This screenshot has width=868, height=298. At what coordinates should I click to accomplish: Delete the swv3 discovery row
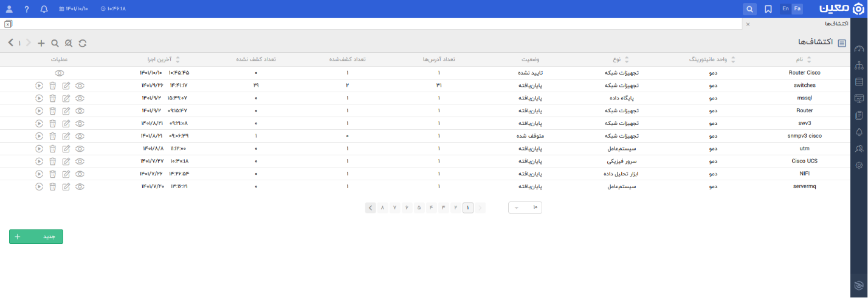point(52,123)
